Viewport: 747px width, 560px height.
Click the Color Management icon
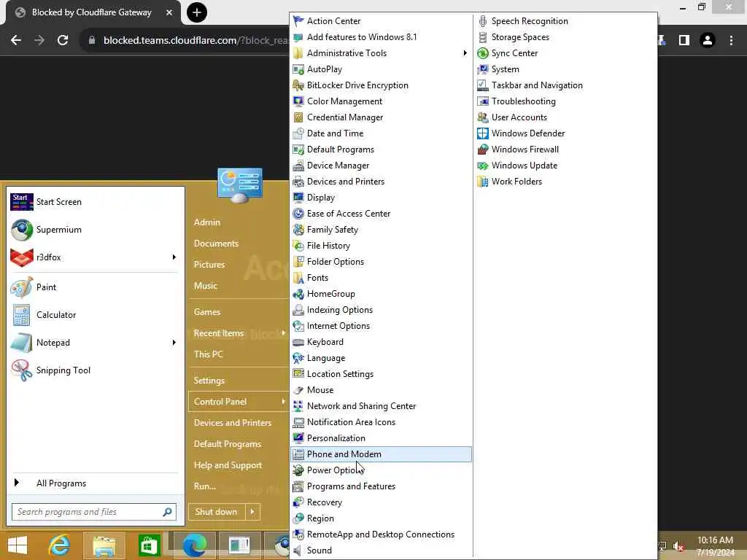(x=298, y=101)
